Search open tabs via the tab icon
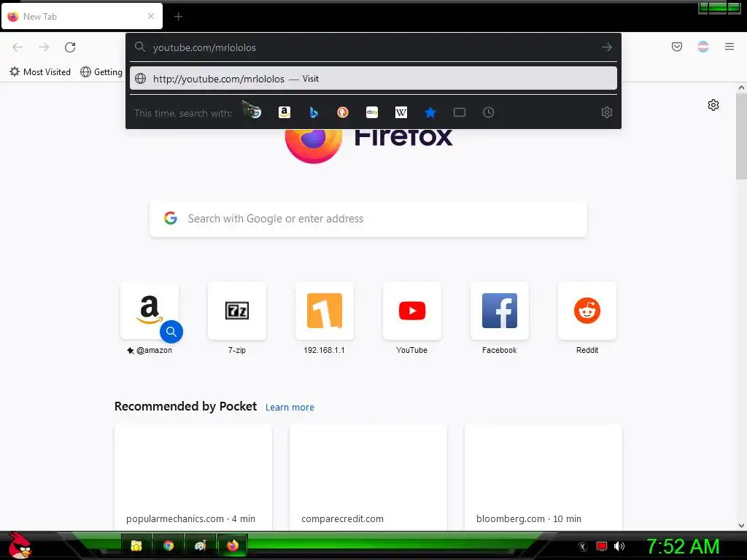This screenshot has height=560, width=747. click(460, 112)
